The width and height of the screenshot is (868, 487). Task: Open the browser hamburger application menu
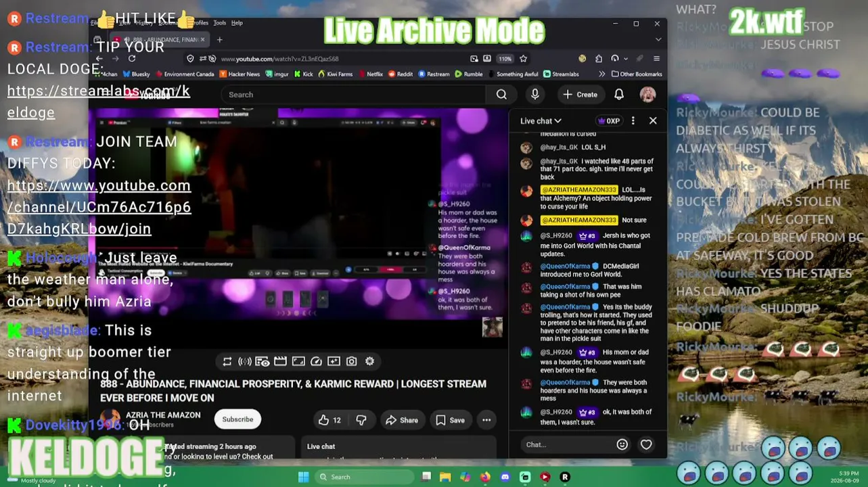point(656,59)
